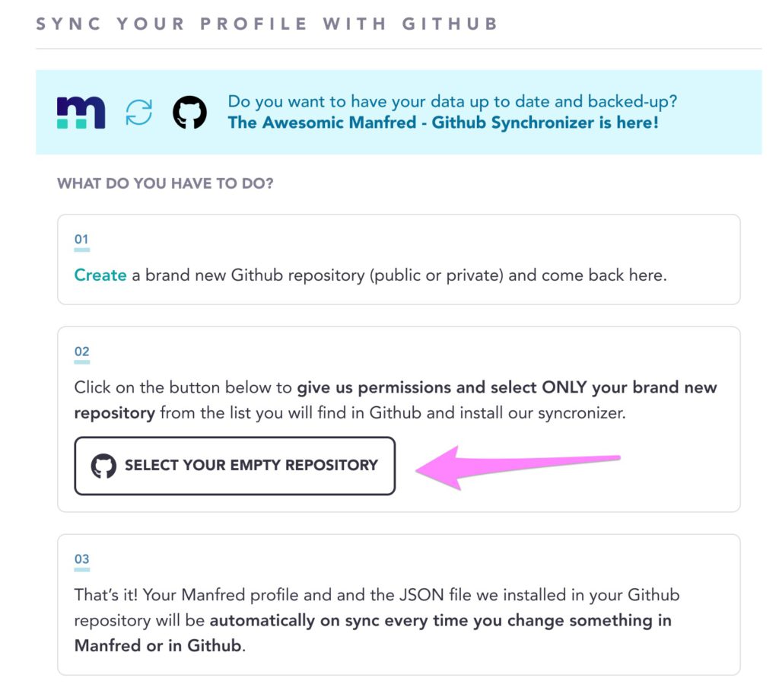This screenshot has height=700, width=779.
Task: Click the bold "Manfred or in Github" text
Action: point(158,646)
